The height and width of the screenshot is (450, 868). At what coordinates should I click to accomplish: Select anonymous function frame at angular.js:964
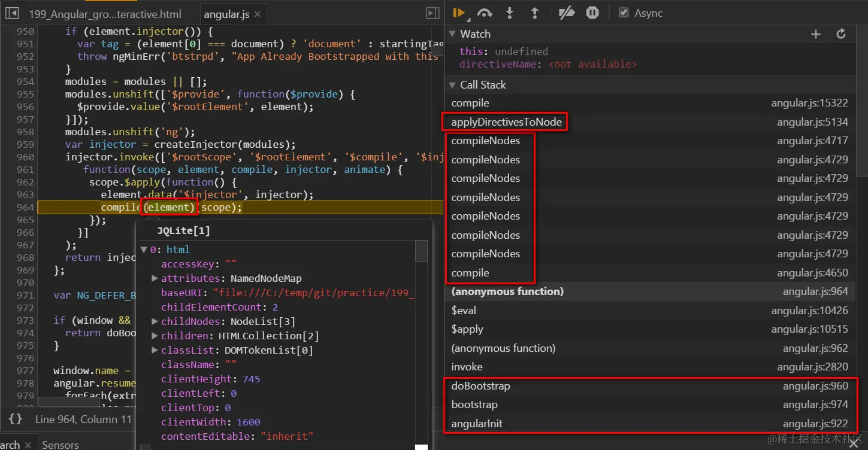650,291
